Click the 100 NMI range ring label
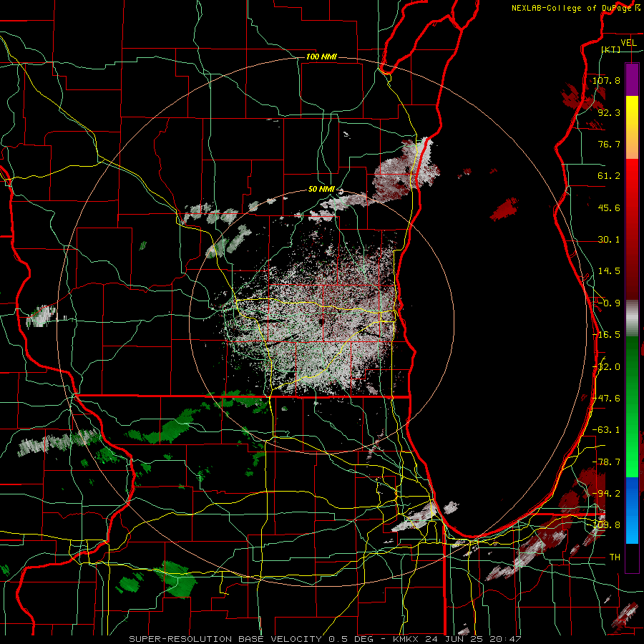 [x=321, y=57]
